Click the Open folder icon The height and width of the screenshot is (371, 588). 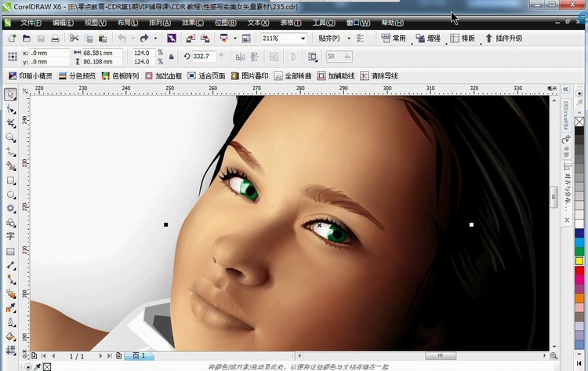pos(26,38)
